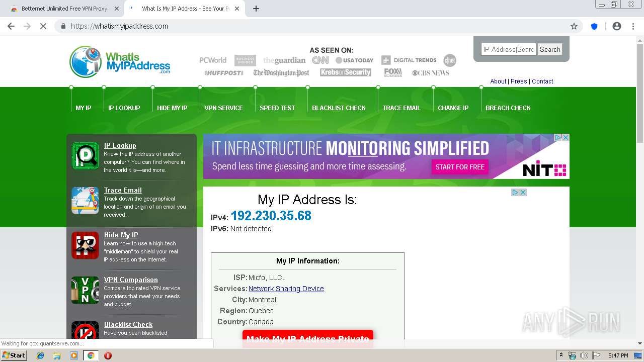Click the site padlock security icon
644x362 pixels.
pyautogui.click(x=63, y=26)
